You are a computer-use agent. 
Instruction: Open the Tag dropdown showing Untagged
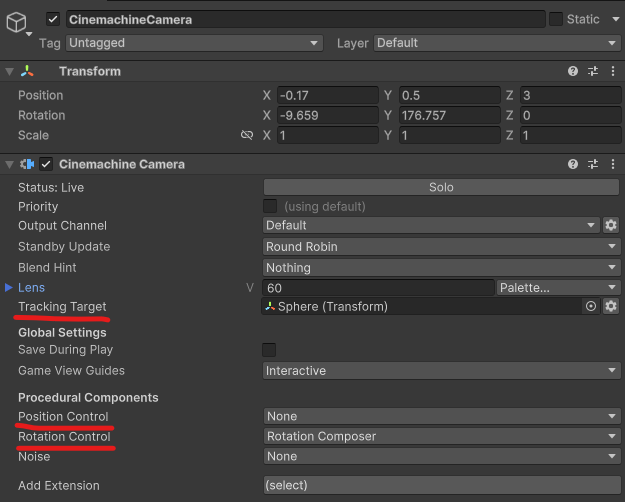click(x=195, y=43)
